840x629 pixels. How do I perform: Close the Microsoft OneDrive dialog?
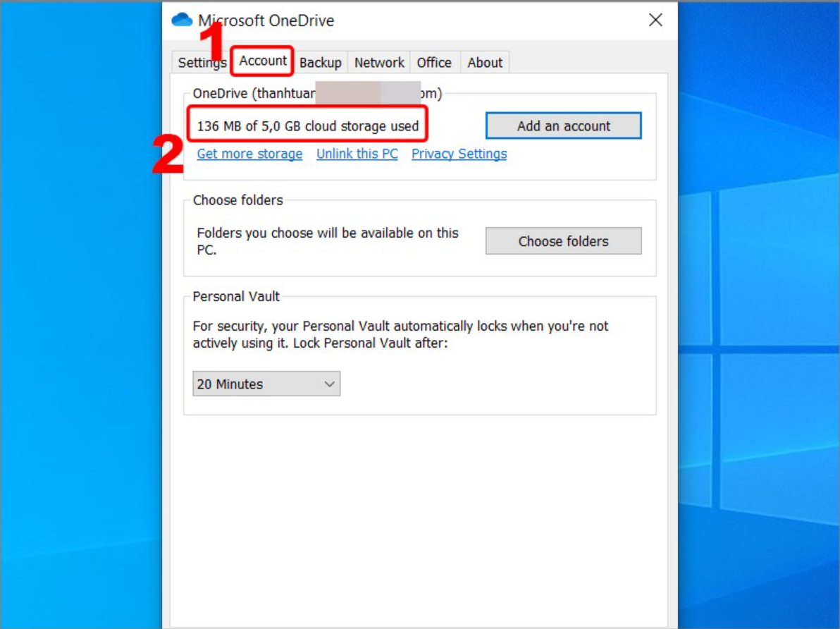pos(655,20)
